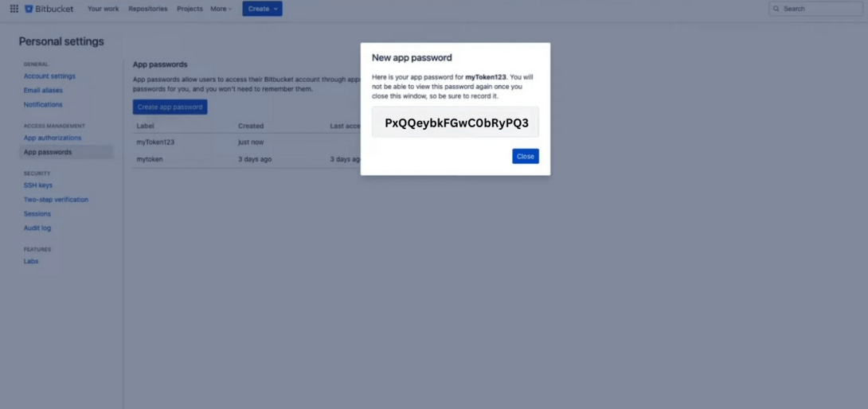868x409 pixels.
Task: Open the app switcher grid icon
Action: click(x=14, y=9)
